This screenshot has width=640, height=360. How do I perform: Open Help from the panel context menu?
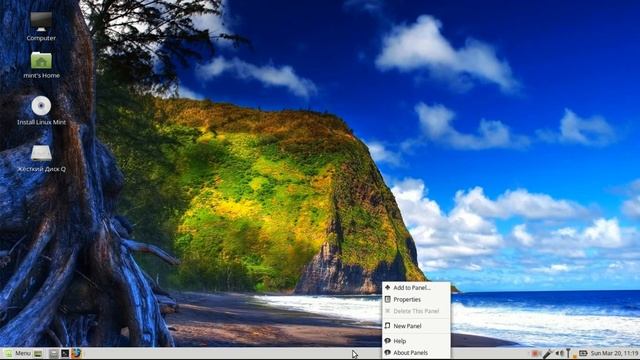[416, 341]
